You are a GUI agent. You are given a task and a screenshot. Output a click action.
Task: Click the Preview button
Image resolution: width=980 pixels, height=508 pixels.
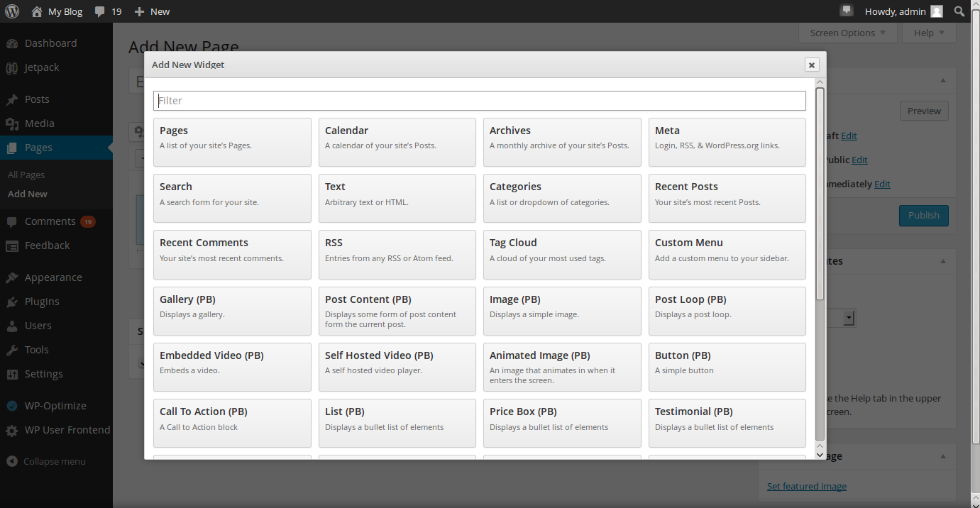tap(924, 111)
